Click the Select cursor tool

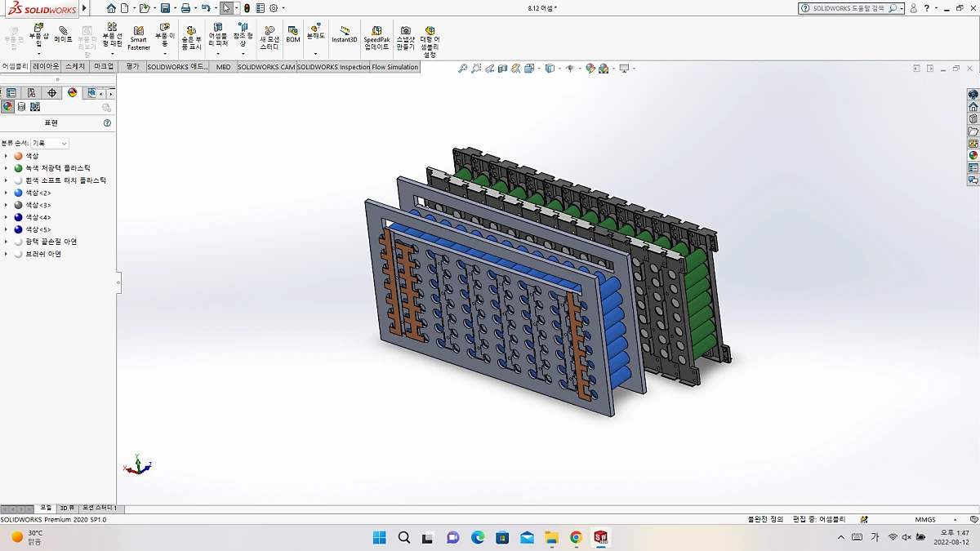pos(226,8)
